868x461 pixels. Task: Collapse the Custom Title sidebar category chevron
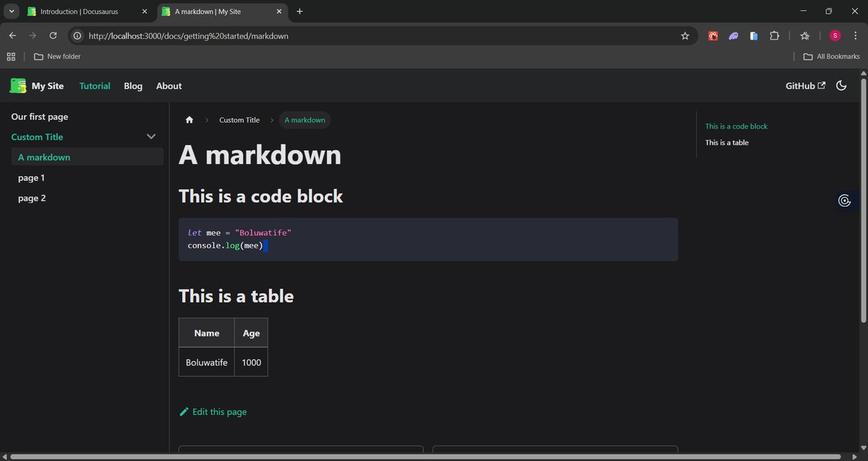pos(151,137)
